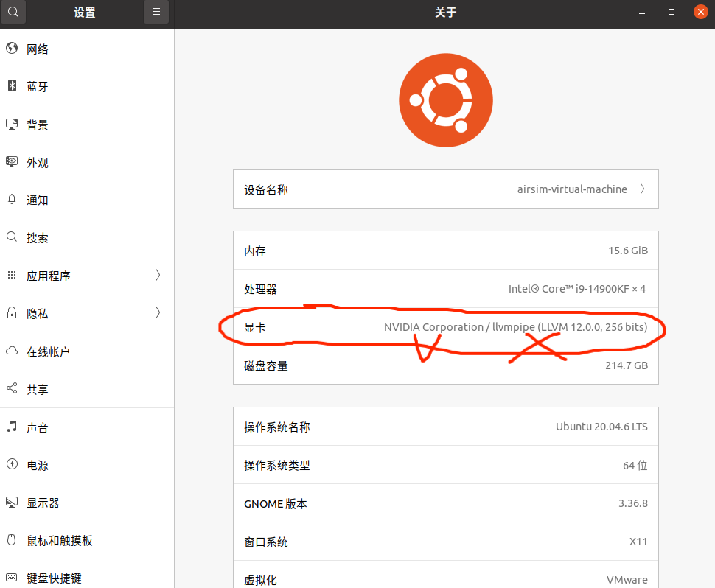Image resolution: width=715 pixels, height=588 pixels.
Task: Click the Intel Core i9-14900KF processor value
Action: 577,289
